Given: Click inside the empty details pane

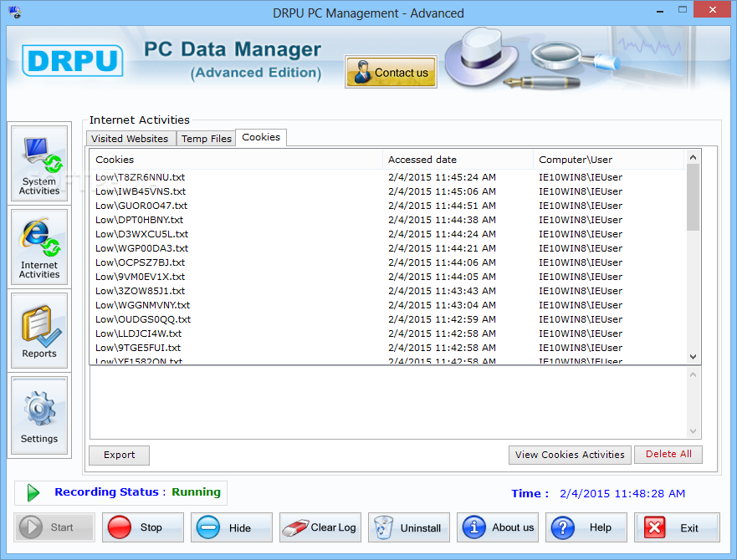Looking at the screenshot, I should [x=388, y=403].
